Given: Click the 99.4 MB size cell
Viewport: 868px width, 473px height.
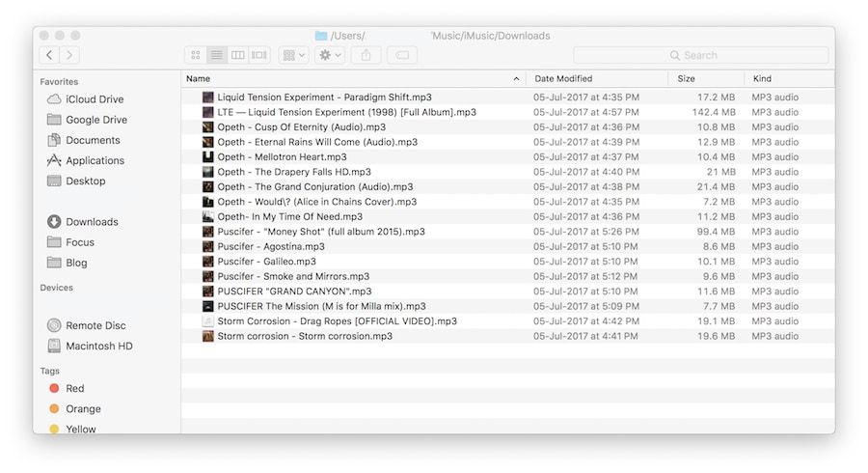Looking at the screenshot, I should point(716,232).
